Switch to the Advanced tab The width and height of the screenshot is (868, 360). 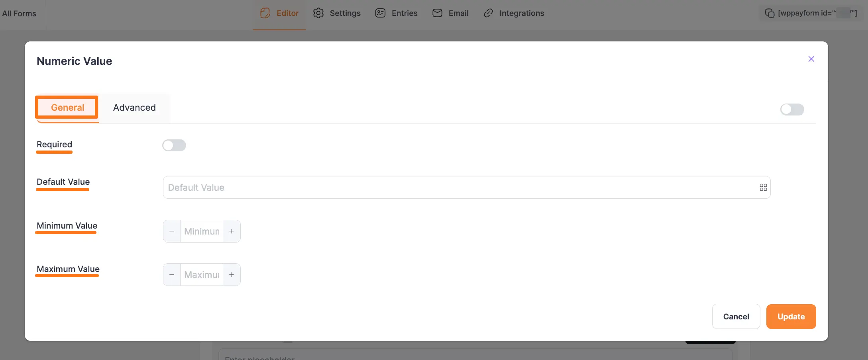click(134, 108)
